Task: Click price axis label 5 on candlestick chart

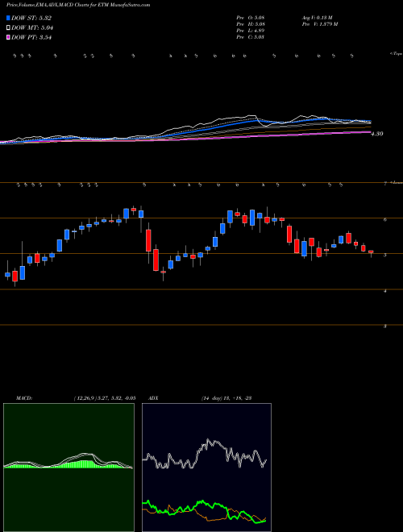Action: pyautogui.click(x=385, y=256)
